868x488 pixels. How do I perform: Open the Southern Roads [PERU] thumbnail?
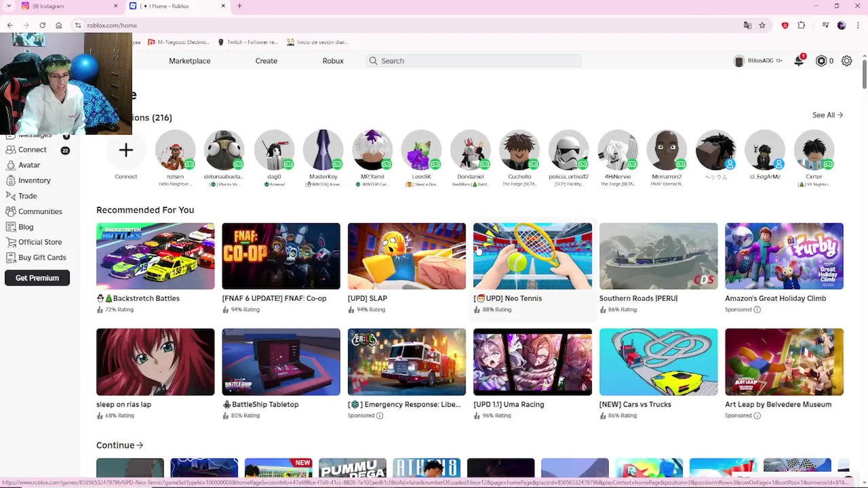coord(658,256)
